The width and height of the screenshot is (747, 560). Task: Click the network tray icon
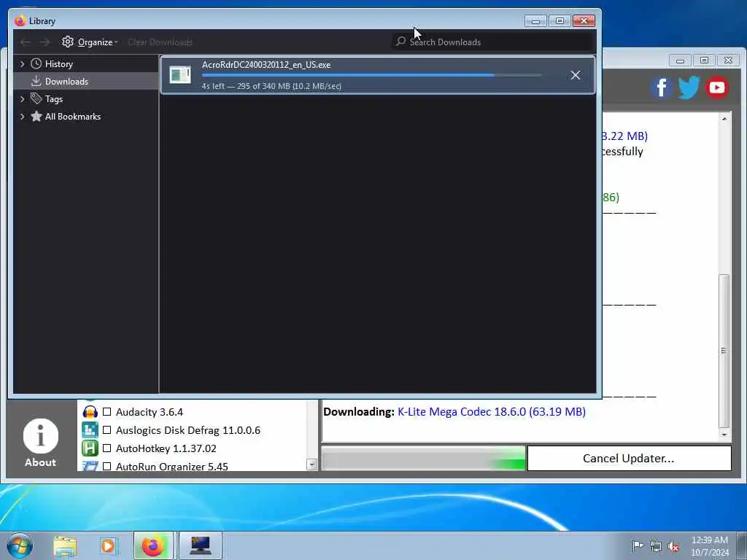[656, 546]
